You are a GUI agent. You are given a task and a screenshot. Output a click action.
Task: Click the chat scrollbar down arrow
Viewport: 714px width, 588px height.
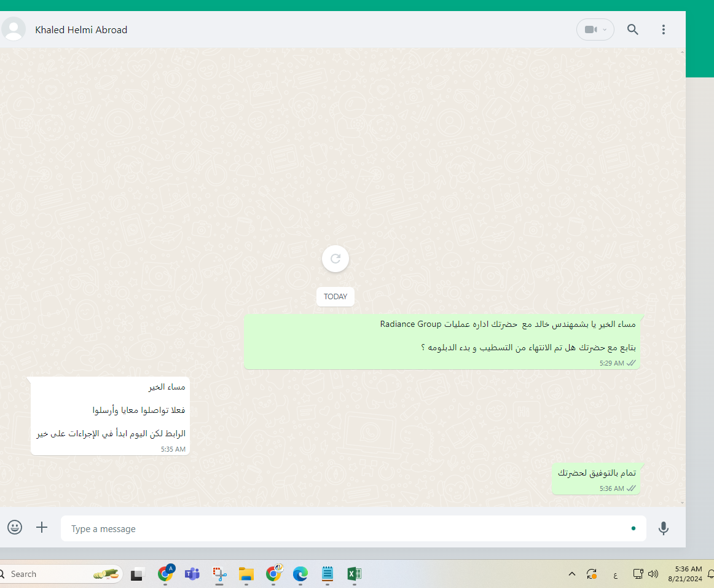(x=682, y=503)
